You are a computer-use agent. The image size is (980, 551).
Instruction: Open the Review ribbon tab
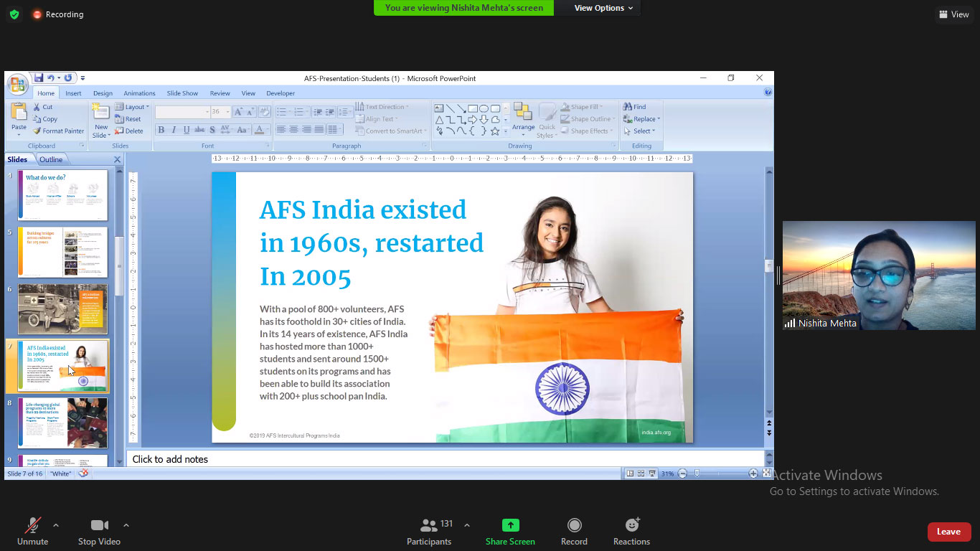(x=220, y=93)
